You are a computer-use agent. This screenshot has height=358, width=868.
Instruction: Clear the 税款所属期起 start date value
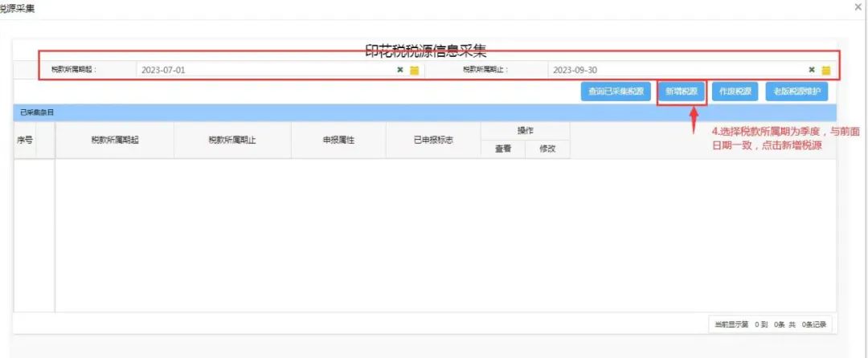tap(400, 70)
